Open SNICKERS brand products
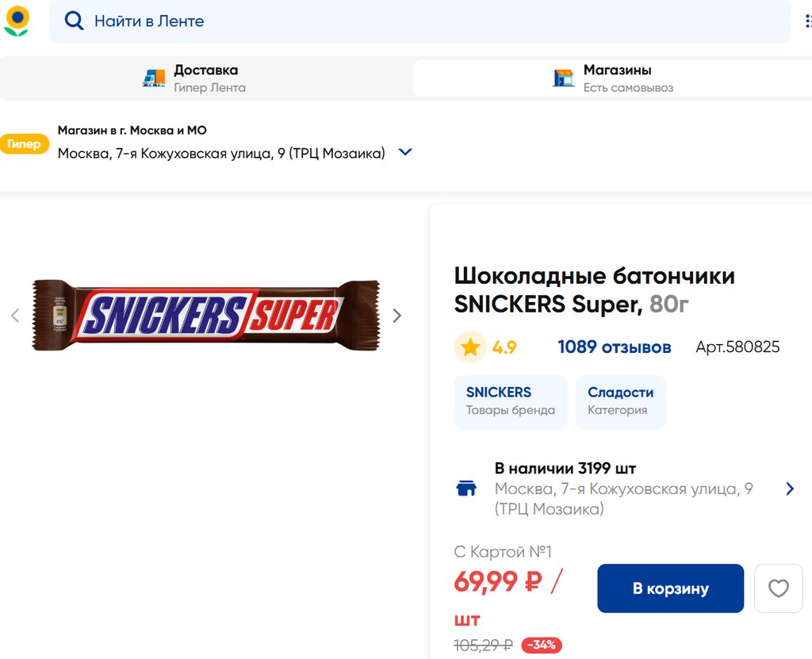Screen dimensions: 812x659 coord(510,401)
